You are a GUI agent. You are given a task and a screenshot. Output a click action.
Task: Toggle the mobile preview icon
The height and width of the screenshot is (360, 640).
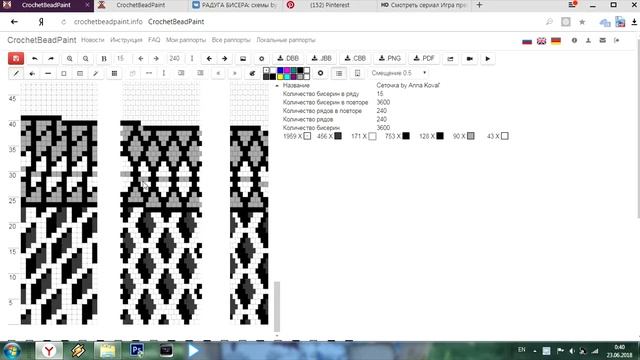(357, 73)
